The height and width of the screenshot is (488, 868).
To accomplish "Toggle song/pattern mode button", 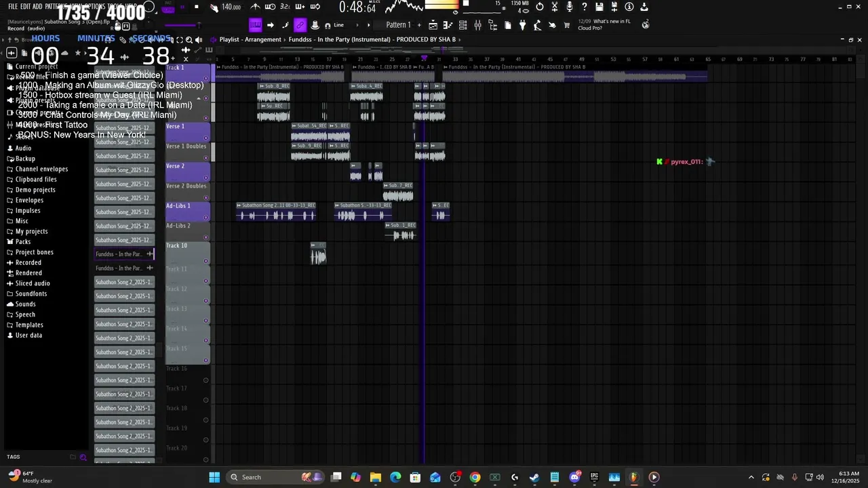I will (x=167, y=9).
